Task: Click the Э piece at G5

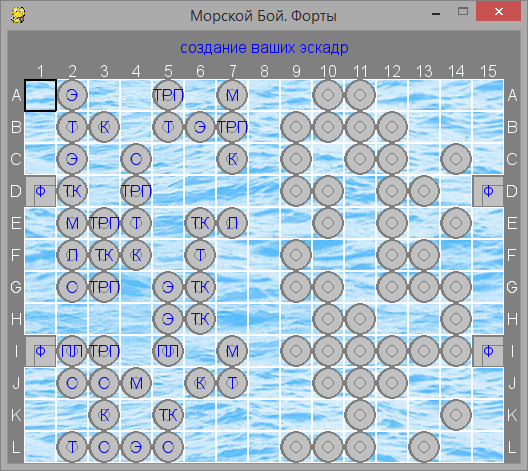Action: click(168, 287)
